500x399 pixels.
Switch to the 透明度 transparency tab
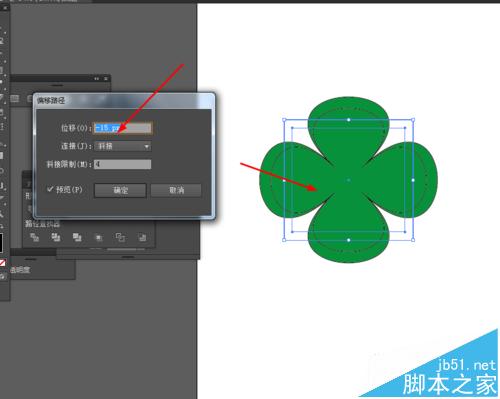[20, 270]
